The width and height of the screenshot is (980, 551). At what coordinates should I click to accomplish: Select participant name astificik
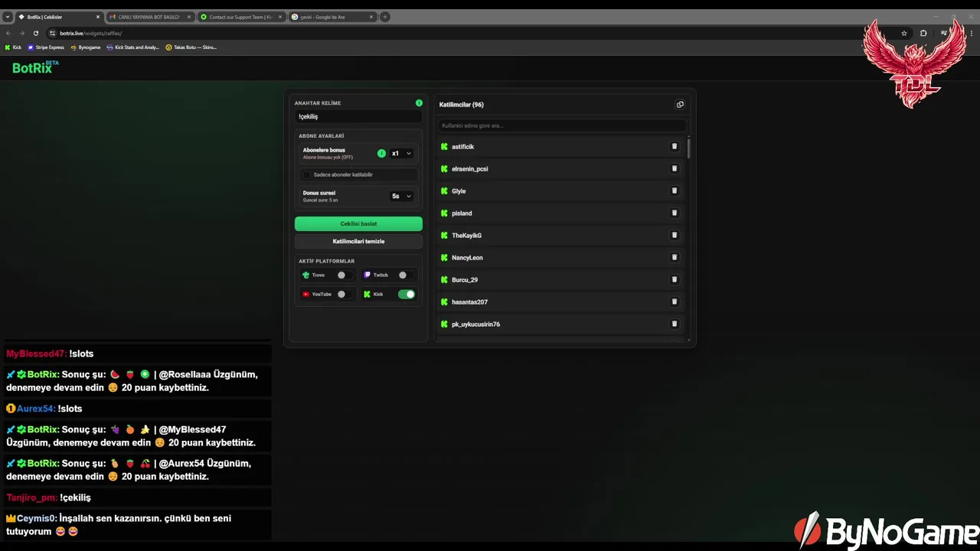tap(463, 146)
